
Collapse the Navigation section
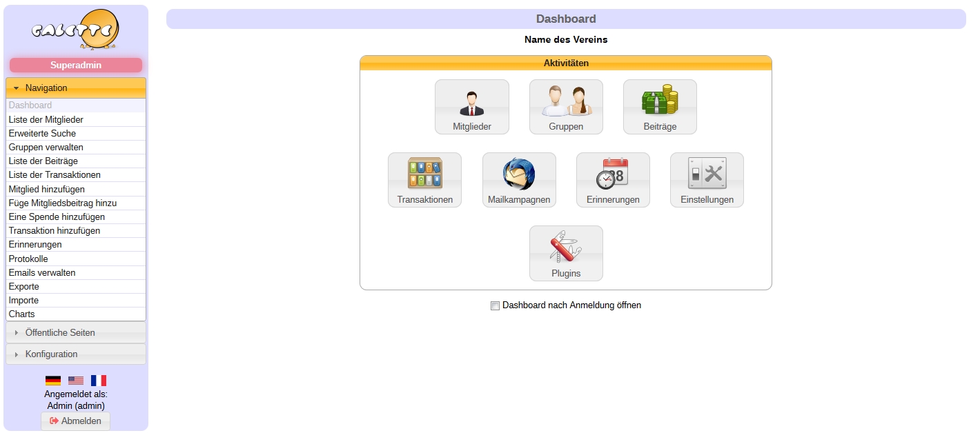tap(76, 88)
